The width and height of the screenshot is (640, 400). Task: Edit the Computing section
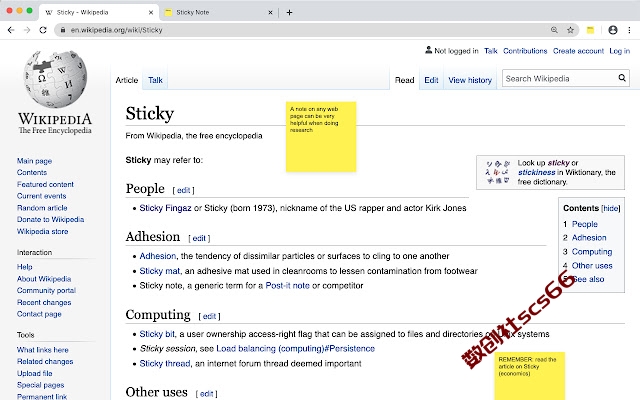pos(209,316)
